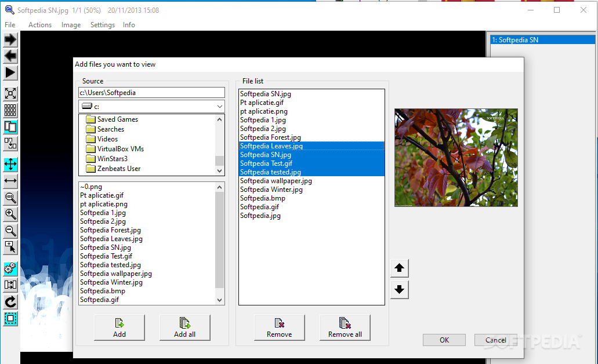This screenshot has width=598, height=364.
Task: Select the Saved Games folder
Action: coord(112,119)
